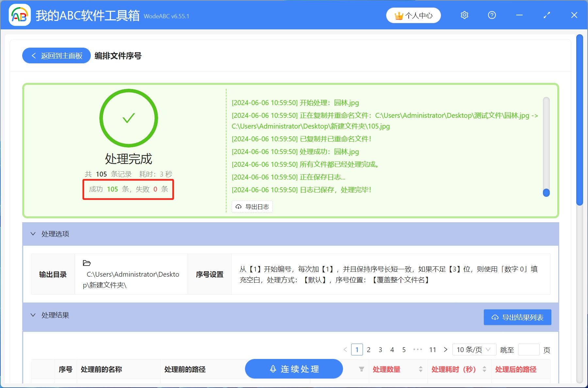Click the folder icon above the output directory path
588x388 pixels.
pyautogui.click(x=86, y=263)
